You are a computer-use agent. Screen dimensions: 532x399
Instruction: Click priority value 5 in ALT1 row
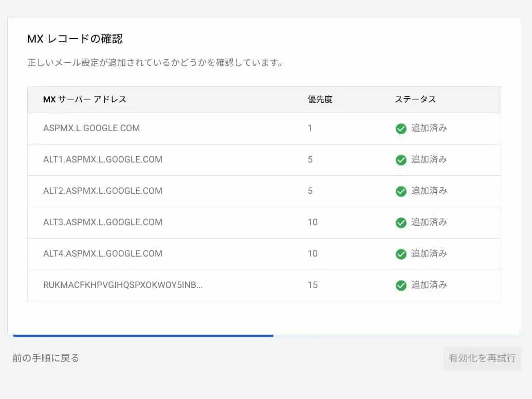(x=310, y=159)
